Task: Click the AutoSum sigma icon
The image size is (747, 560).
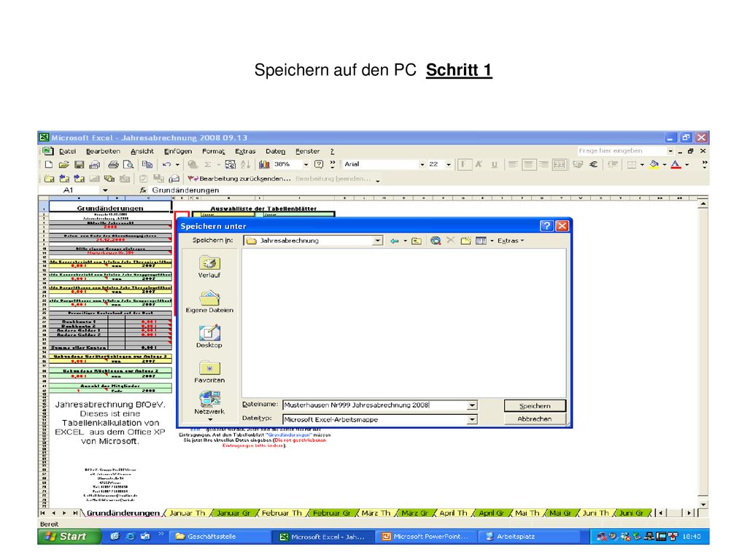Action: click(x=208, y=164)
